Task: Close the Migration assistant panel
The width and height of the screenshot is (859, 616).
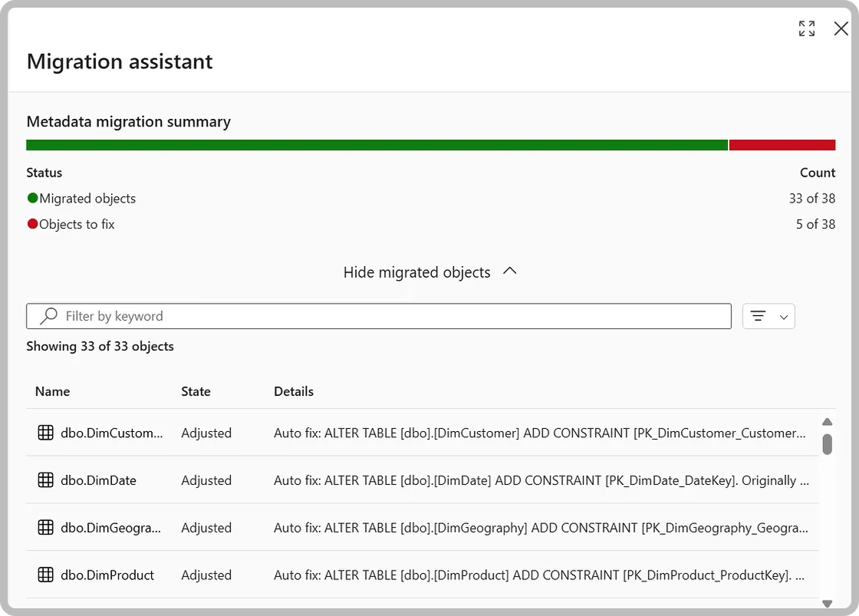Action: click(841, 28)
